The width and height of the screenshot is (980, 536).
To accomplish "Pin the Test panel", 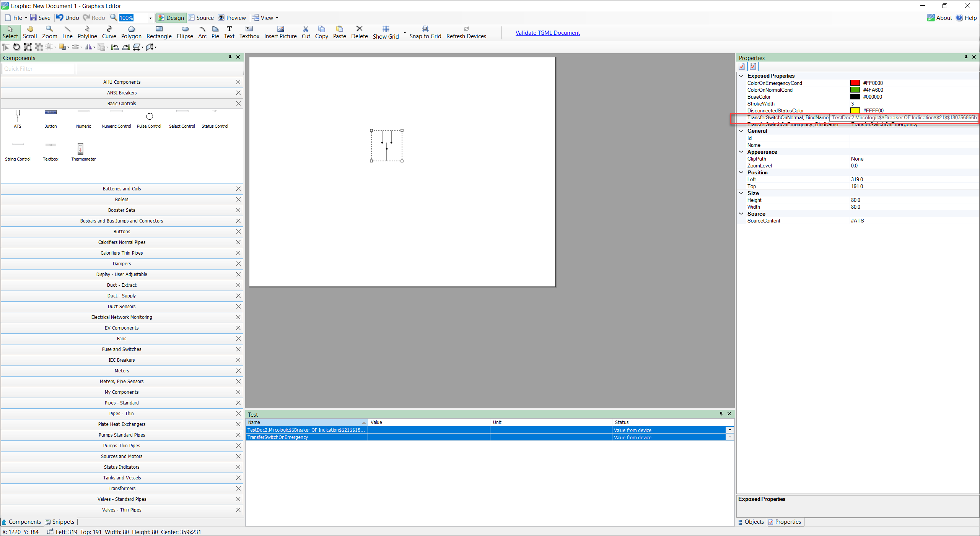I will coord(721,414).
